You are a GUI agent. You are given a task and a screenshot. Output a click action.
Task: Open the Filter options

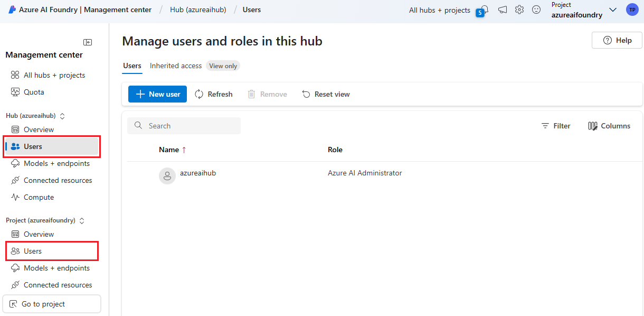556,126
